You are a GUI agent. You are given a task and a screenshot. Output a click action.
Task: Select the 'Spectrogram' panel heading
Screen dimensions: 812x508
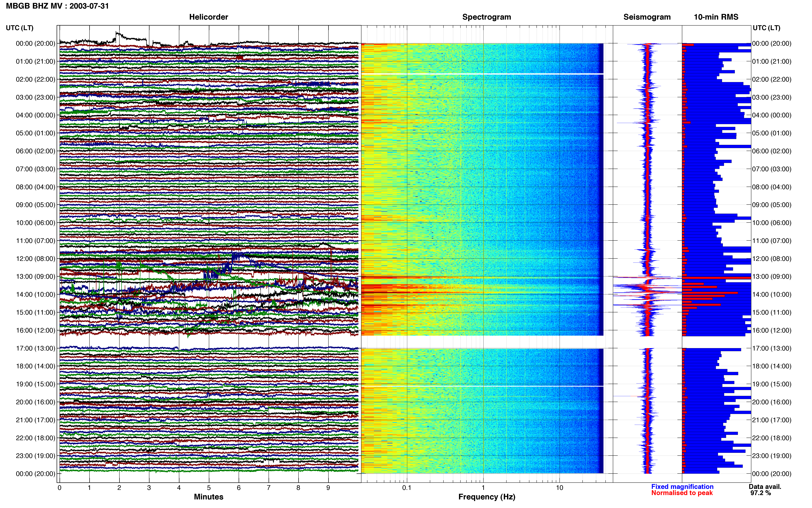487,17
